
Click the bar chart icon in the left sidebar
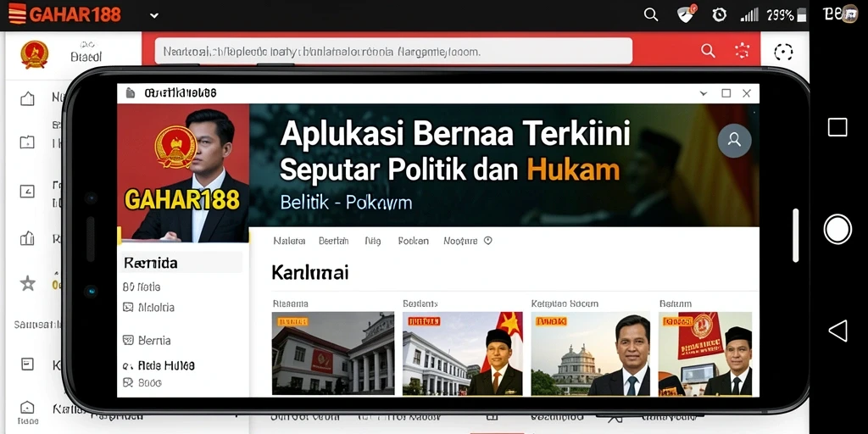27,238
